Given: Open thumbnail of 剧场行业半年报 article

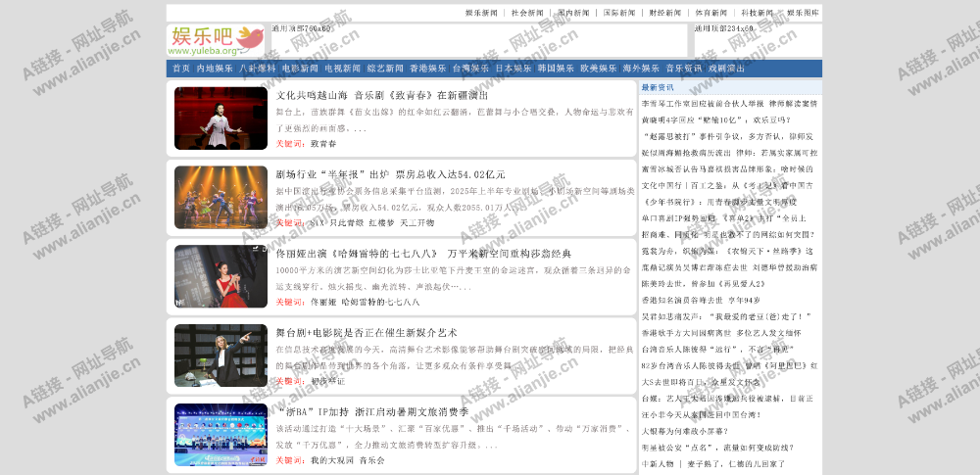Looking at the screenshot, I should tap(220, 197).
